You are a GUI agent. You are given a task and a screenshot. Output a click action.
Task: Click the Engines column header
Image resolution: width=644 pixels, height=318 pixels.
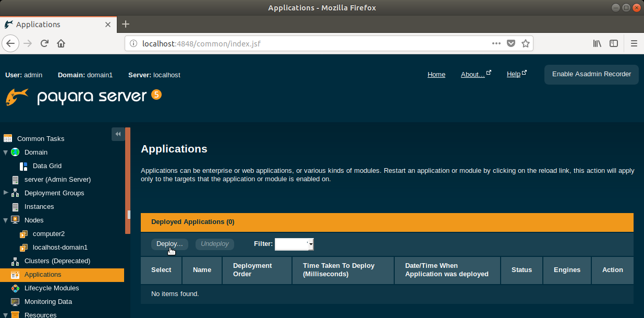point(567,270)
